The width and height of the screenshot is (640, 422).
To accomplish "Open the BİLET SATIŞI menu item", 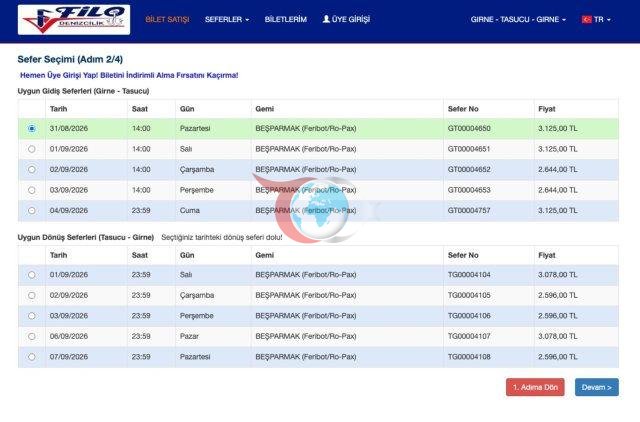I will 167,19.
